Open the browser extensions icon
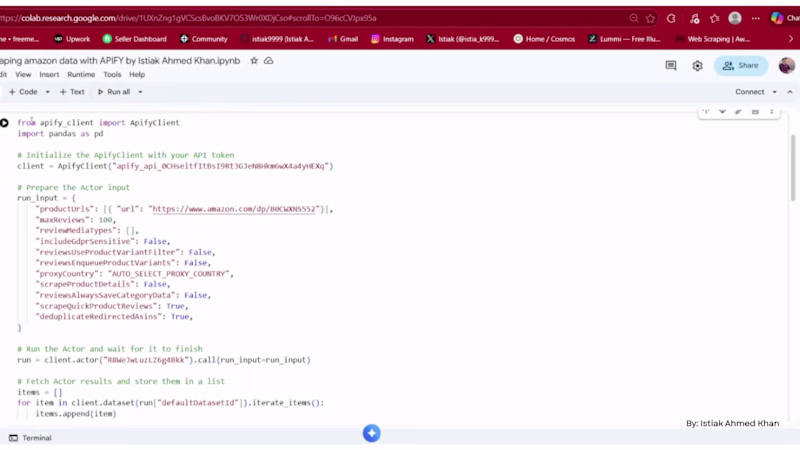The width and height of the screenshot is (800, 450). (x=671, y=18)
